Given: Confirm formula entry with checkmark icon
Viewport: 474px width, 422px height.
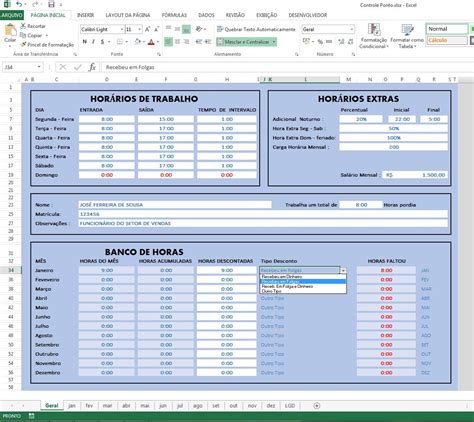Looking at the screenshot, I should point(78,67).
